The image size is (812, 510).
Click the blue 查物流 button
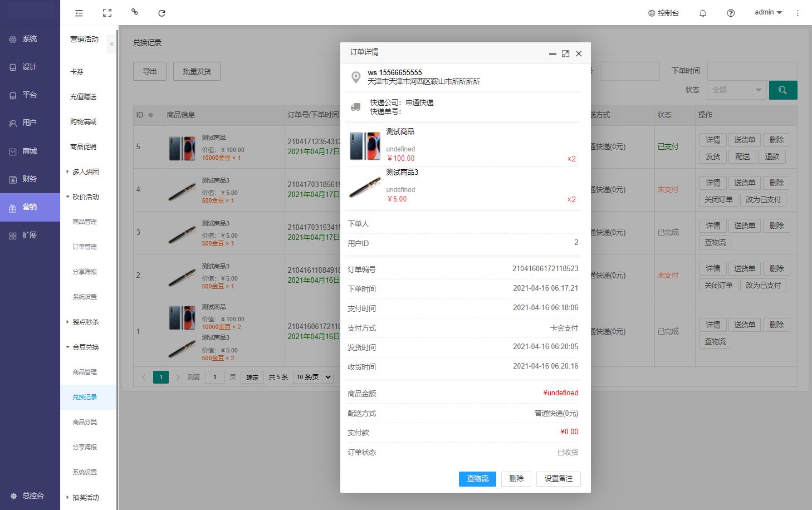tap(477, 479)
